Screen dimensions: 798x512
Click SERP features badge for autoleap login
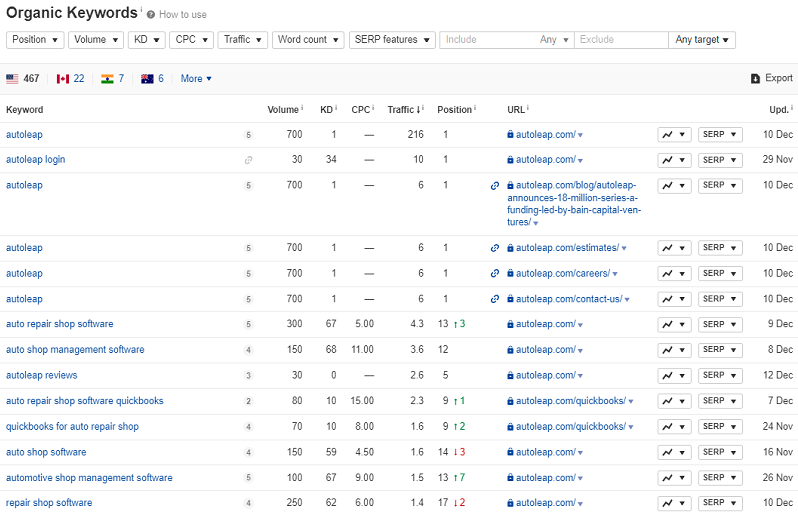click(x=248, y=160)
